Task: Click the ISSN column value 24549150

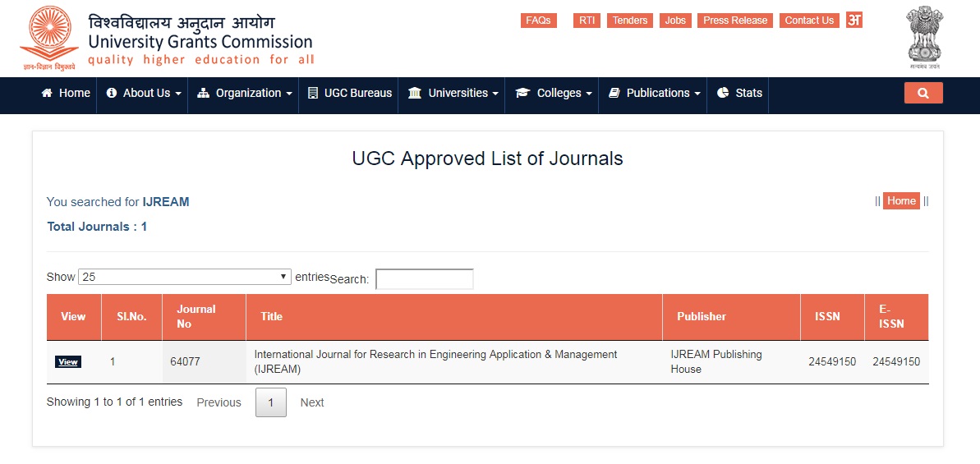Action: click(832, 361)
